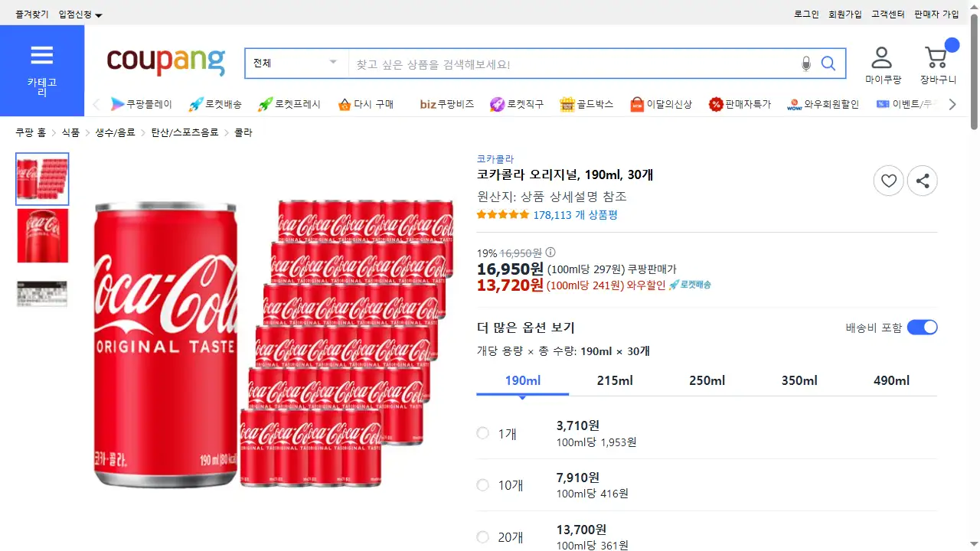Click the price info circle icon
980x551 pixels.
550,253
